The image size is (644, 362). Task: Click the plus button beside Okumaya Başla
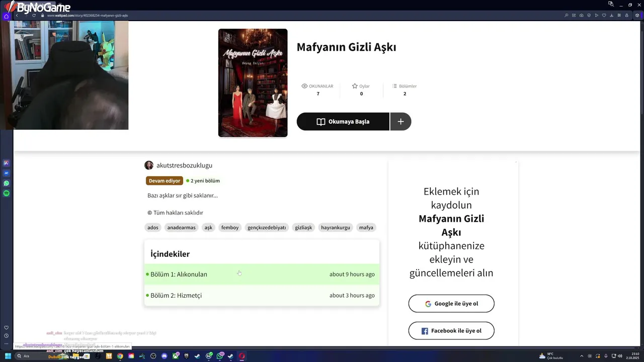coord(400,122)
